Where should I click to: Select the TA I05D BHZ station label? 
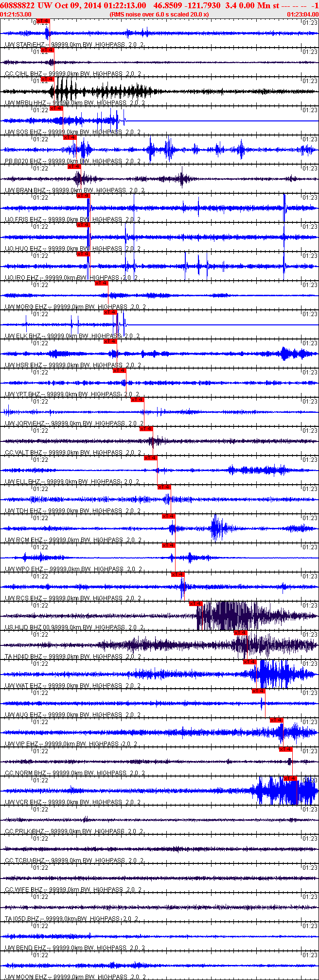[23, 919]
